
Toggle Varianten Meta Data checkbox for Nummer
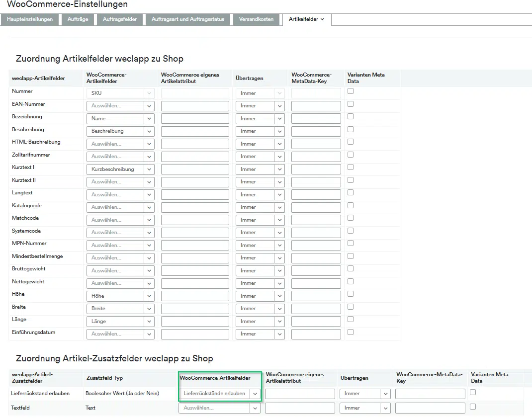point(351,91)
